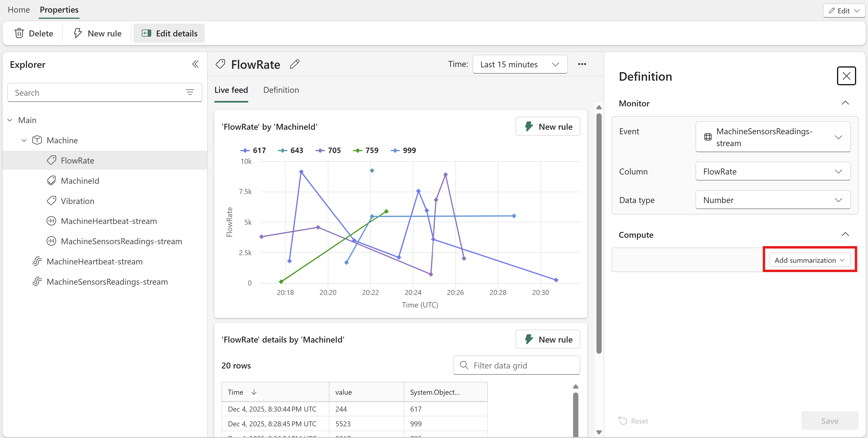Click the pencil icon next to FlowRate title
The image size is (868, 438).
coord(294,64)
